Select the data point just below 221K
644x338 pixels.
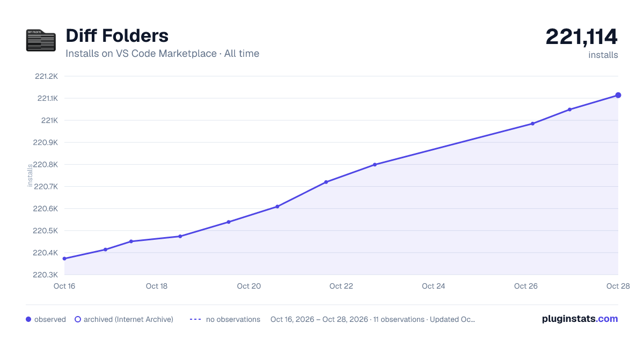532,123
